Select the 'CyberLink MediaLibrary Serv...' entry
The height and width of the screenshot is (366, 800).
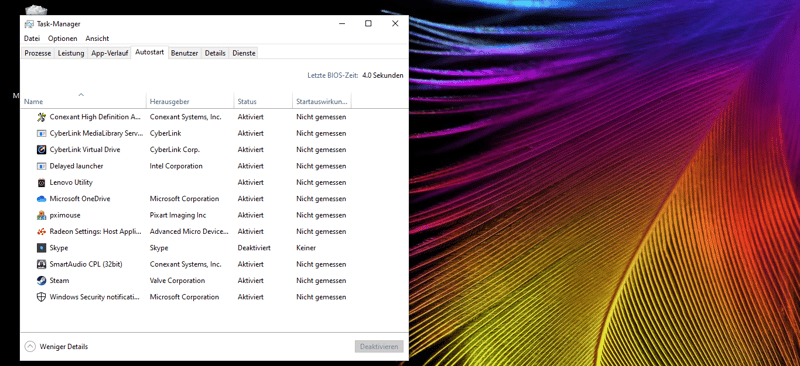[96, 133]
